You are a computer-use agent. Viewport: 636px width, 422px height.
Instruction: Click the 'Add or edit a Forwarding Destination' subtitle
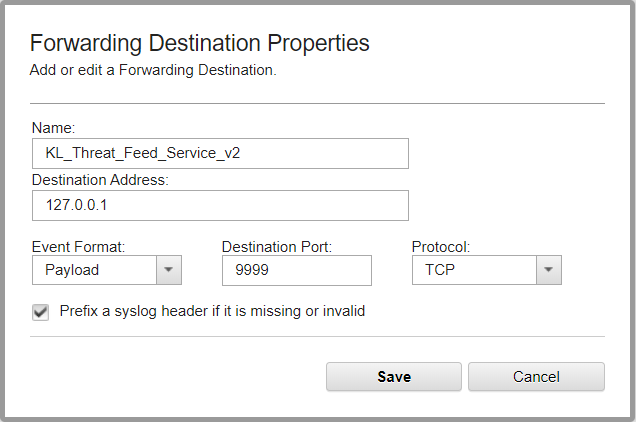tap(153, 70)
